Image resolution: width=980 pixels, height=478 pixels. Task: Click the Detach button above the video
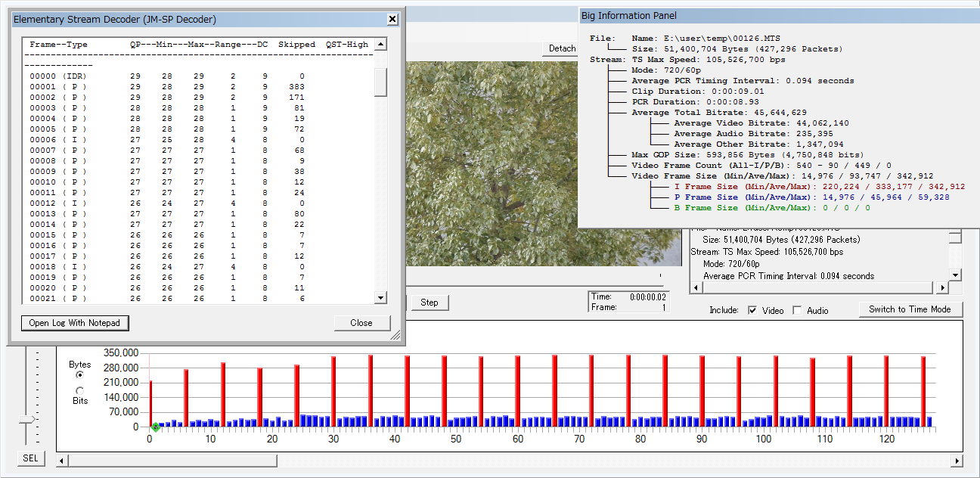[561, 48]
